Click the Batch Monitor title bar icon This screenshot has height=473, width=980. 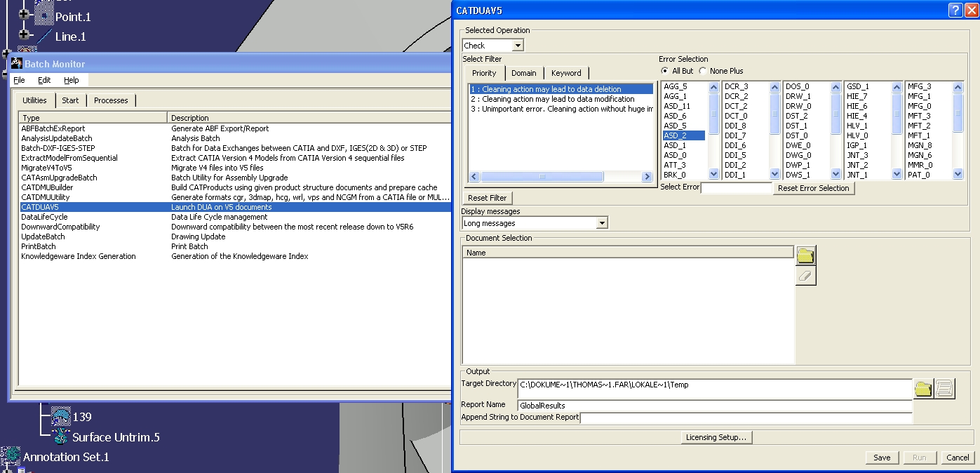[17, 64]
